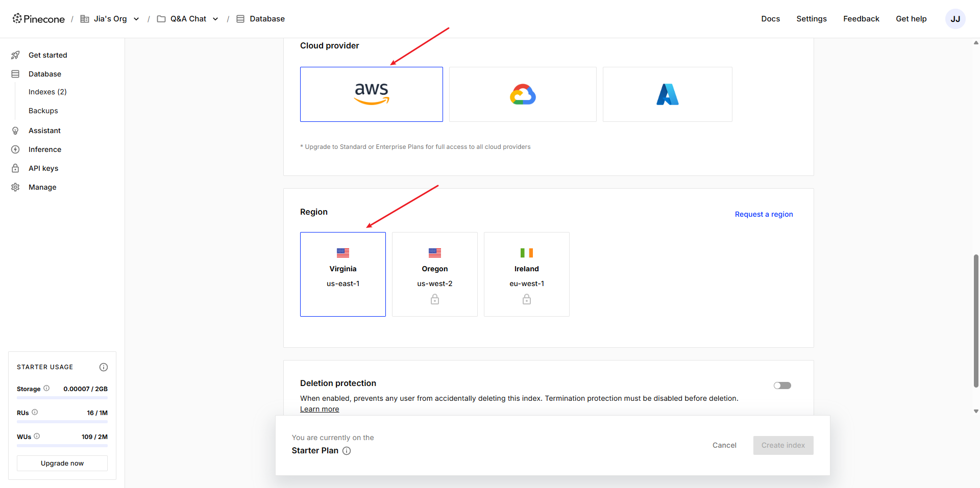Image resolution: width=980 pixels, height=488 pixels.
Task: Open Backups in sidebar
Action: (x=43, y=111)
